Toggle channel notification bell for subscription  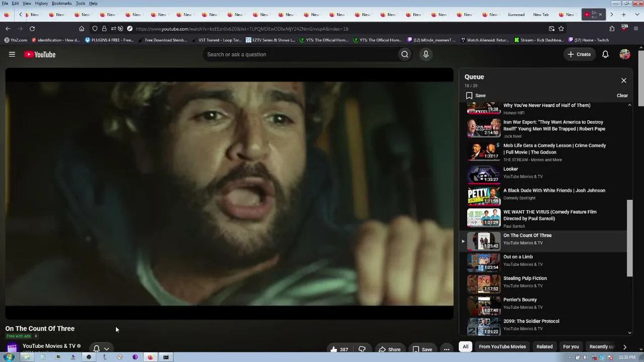coord(97,348)
